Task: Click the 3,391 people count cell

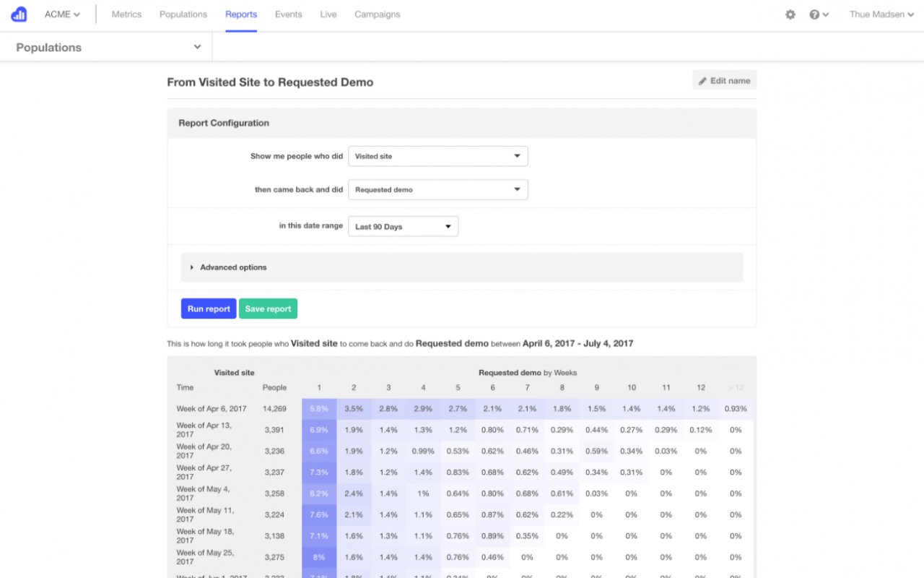Action: (274, 430)
